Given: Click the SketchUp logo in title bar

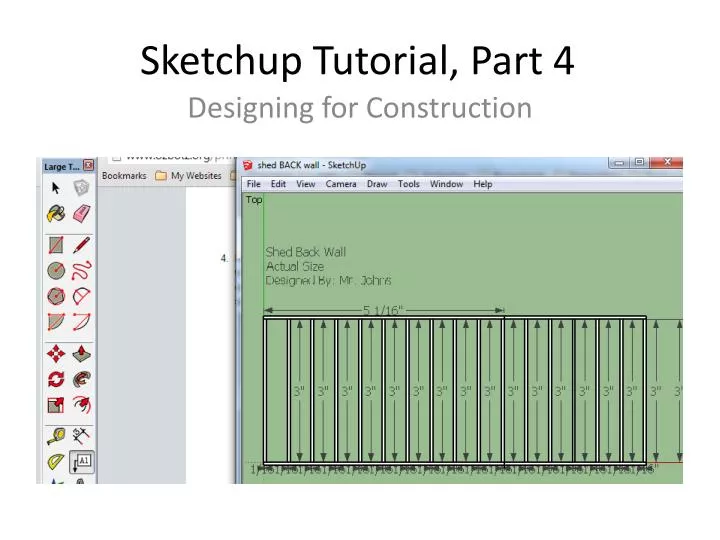Looking at the screenshot, I should point(248,165).
